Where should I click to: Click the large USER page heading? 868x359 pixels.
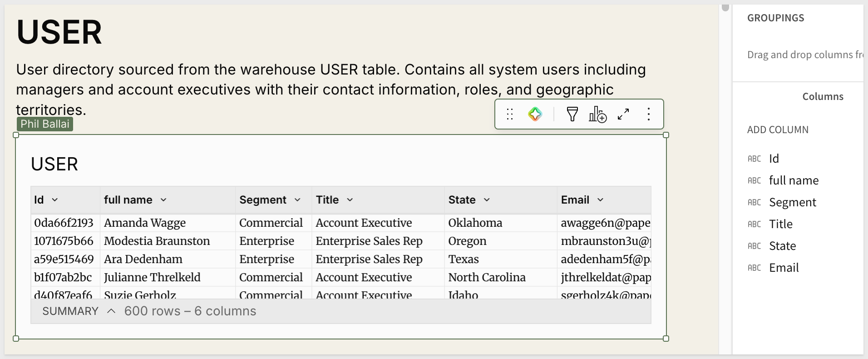59,32
